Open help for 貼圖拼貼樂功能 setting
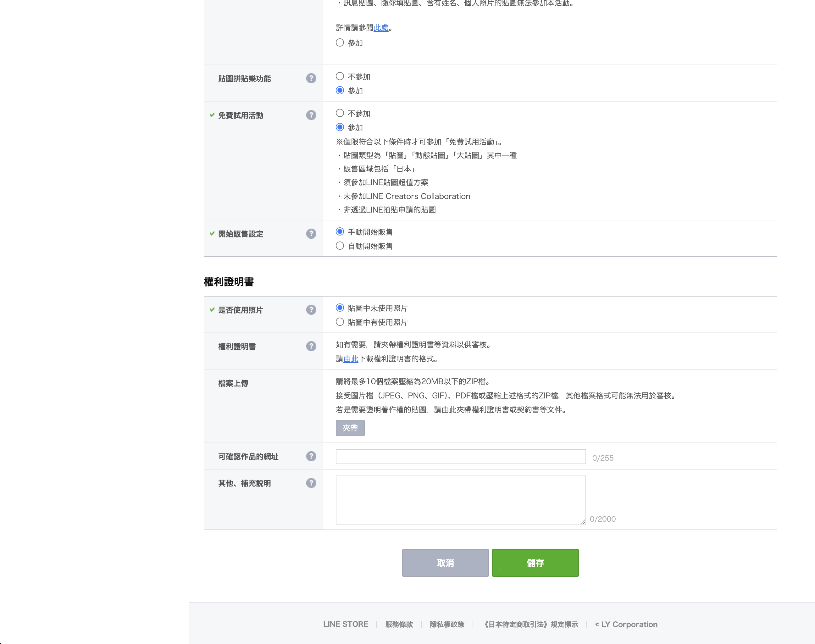Screen dimensions: 815x644 tap(311, 78)
